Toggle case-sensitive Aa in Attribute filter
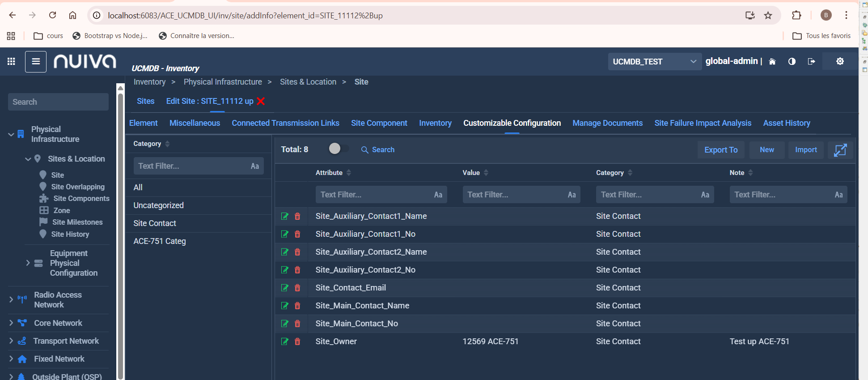 point(438,195)
